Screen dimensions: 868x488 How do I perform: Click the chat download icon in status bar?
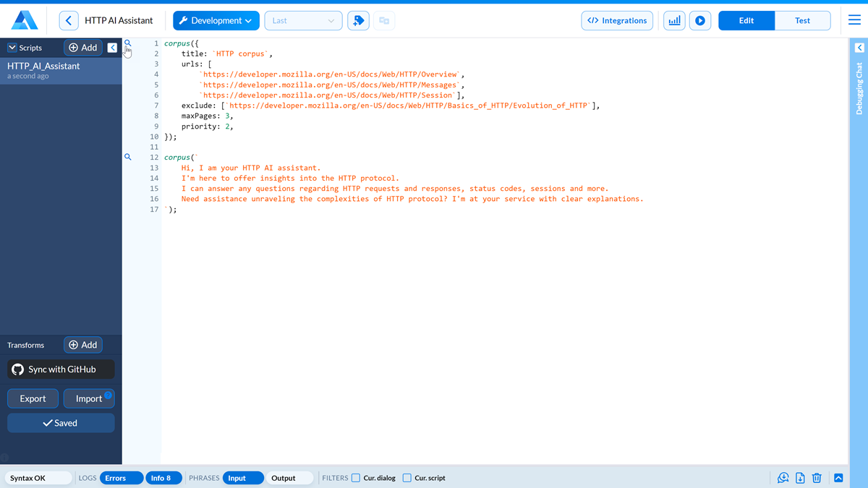pyautogui.click(x=782, y=478)
